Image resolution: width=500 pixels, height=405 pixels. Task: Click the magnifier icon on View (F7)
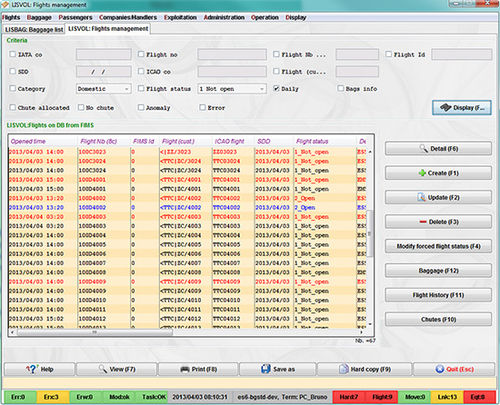pos(103,369)
